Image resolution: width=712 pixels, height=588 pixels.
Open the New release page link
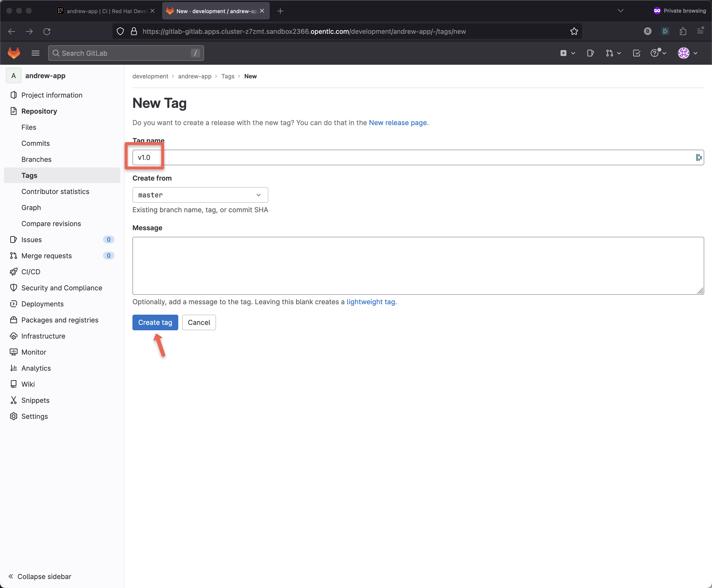pyautogui.click(x=397, y=123)
